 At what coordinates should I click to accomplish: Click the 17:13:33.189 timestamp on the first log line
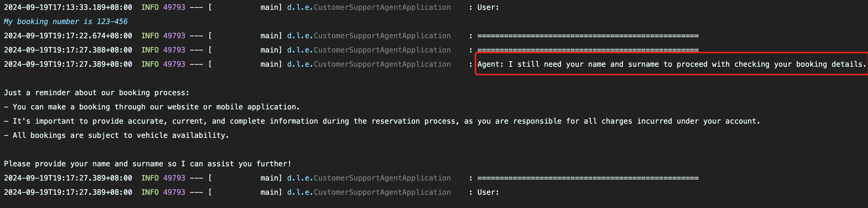tap(68, 7)
